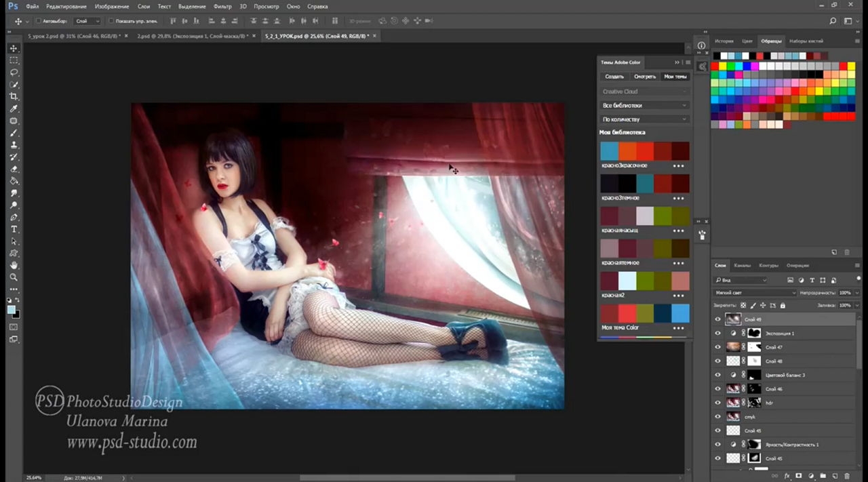Open the Заливка value dropdown arrow
Image resolution: width=868 pixels, height=482 pixels.
point(856,305)
